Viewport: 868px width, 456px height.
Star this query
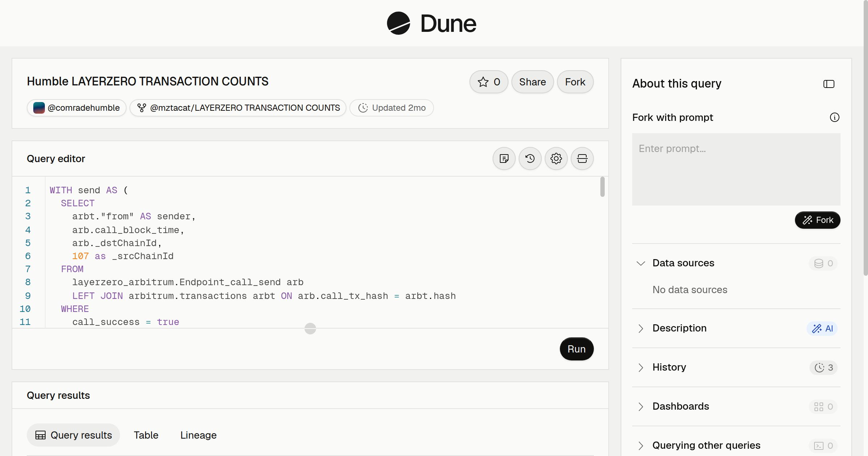coord(489,82)
